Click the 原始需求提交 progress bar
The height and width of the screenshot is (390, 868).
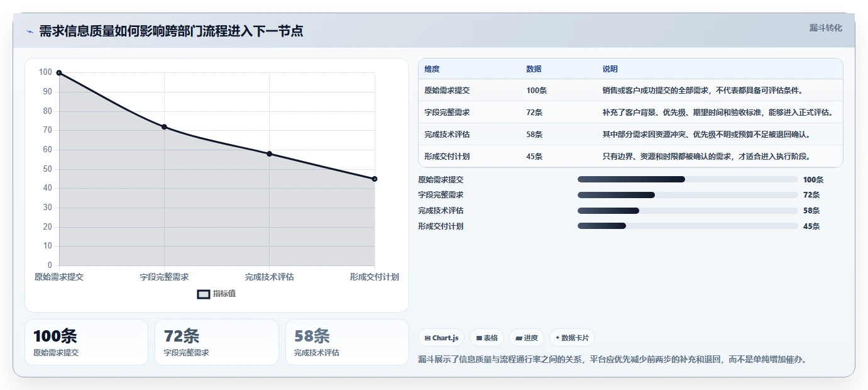[x=688, y=179]
